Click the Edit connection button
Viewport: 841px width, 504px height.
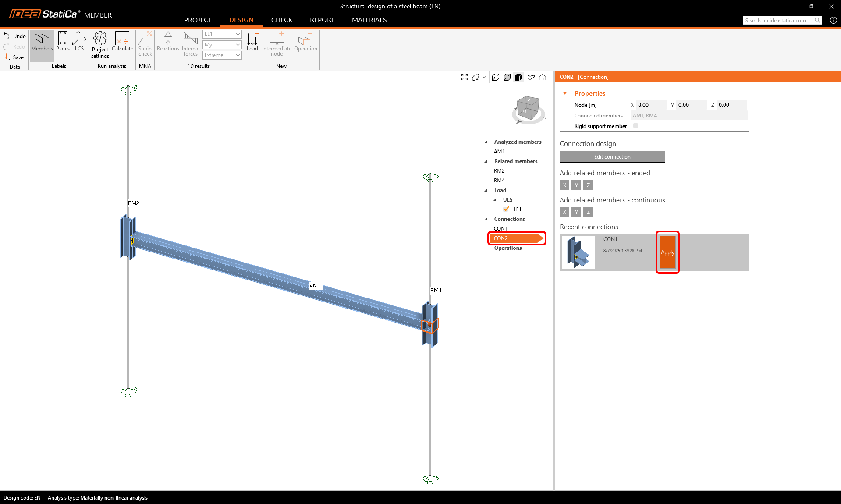(x=612, y=157)
